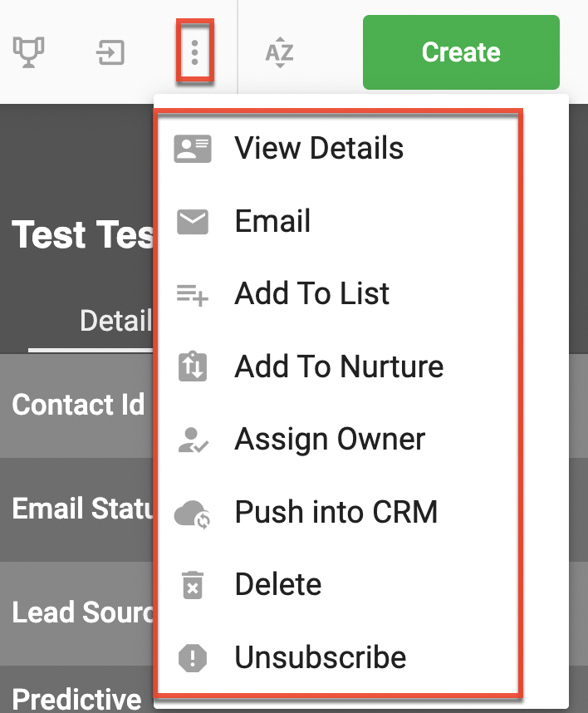Click the person-check icon beside Assign Owner
Viewport: 588px width, 713px height.
(194, 440)
